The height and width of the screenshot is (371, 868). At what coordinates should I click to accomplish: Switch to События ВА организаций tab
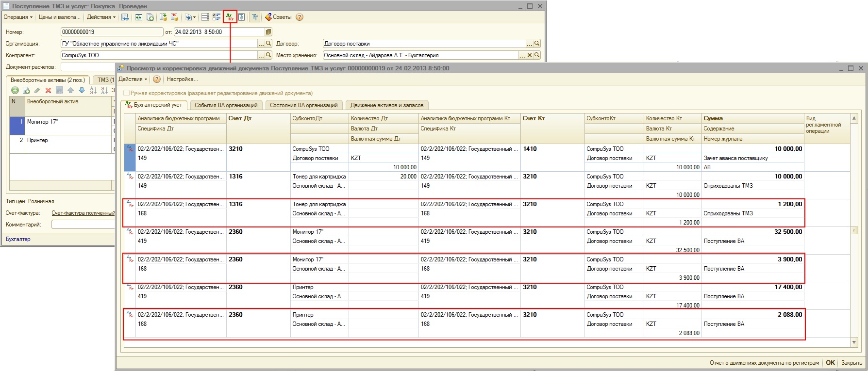point(226,105)
